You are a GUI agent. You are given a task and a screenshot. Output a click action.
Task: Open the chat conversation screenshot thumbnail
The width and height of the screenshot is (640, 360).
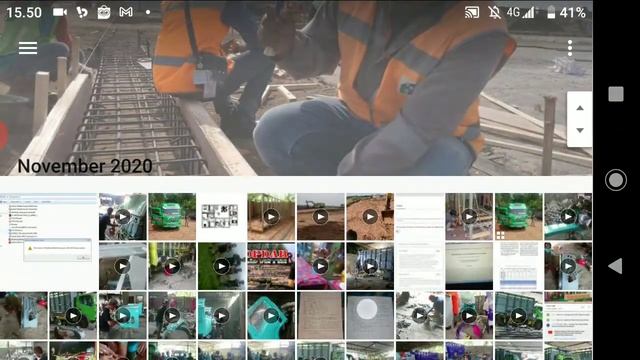568,316
